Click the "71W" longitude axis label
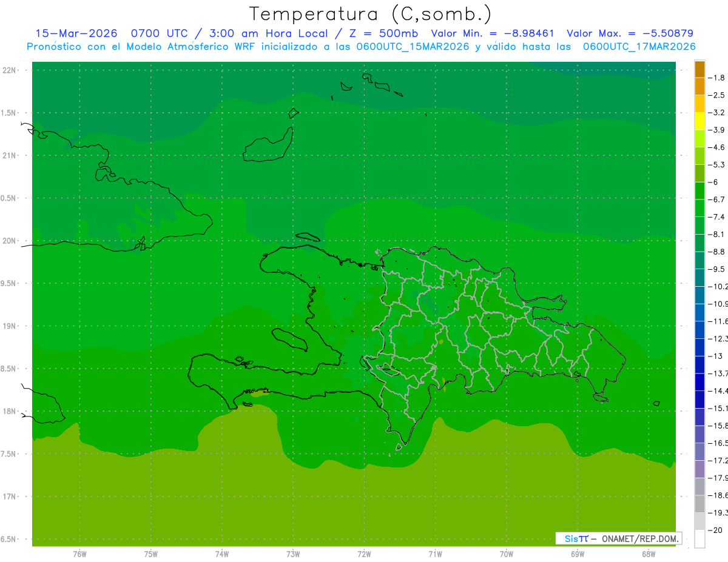 pyautogui.click(x=435, y=554)
